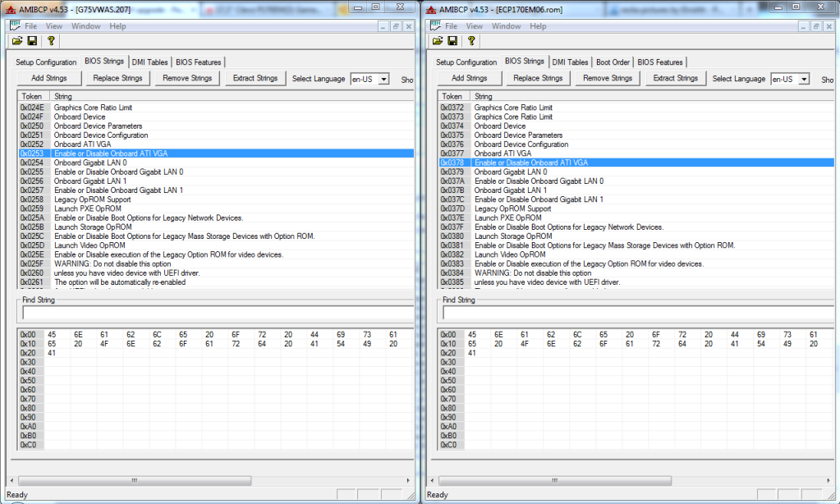Select token 0x025D Launch Video OpROM row
Screen dimensions: 840x504
pyautogui.click(x=216, y=245)
